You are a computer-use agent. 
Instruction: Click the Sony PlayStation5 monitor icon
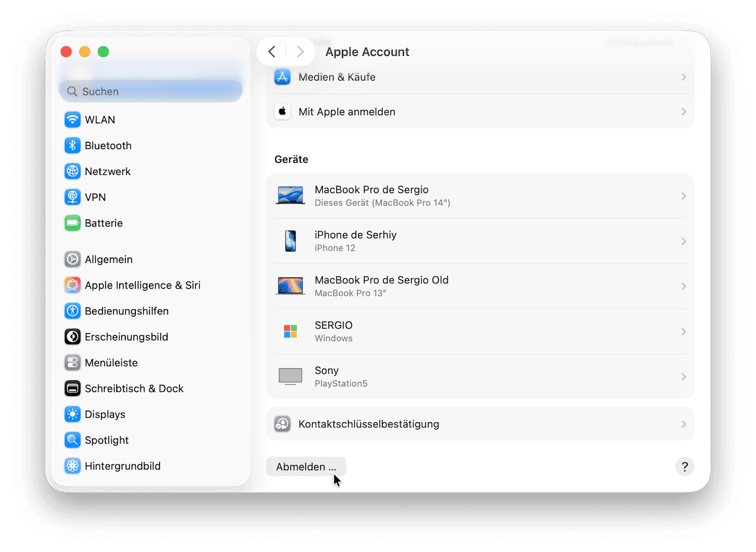coord(291,376)
